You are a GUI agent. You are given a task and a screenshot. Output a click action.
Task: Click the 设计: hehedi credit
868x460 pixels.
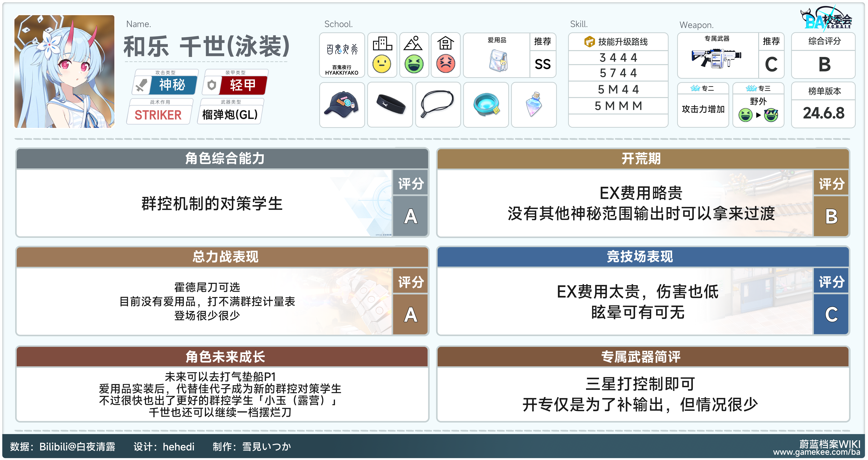click(164, 447)
